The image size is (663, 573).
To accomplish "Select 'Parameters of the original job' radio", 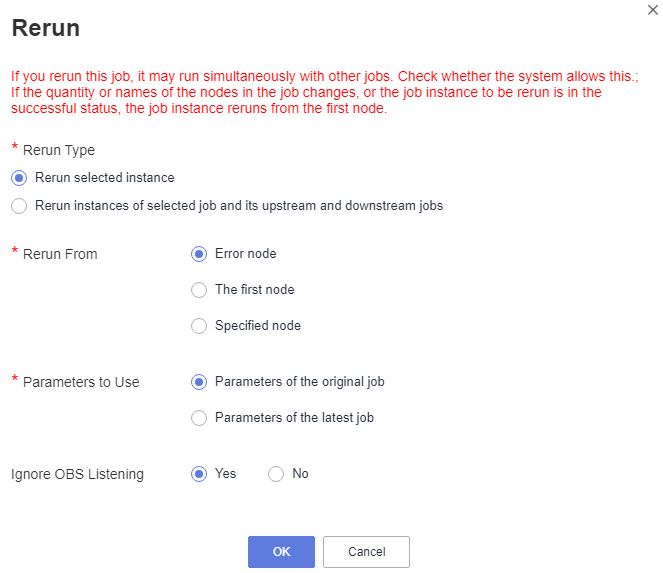I will tap(199, 382).
